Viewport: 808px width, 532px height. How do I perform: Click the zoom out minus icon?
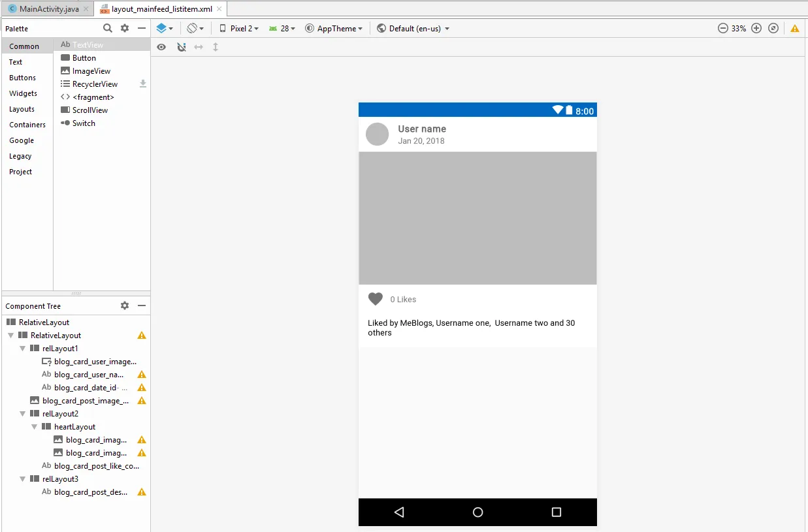click(723, 28)
